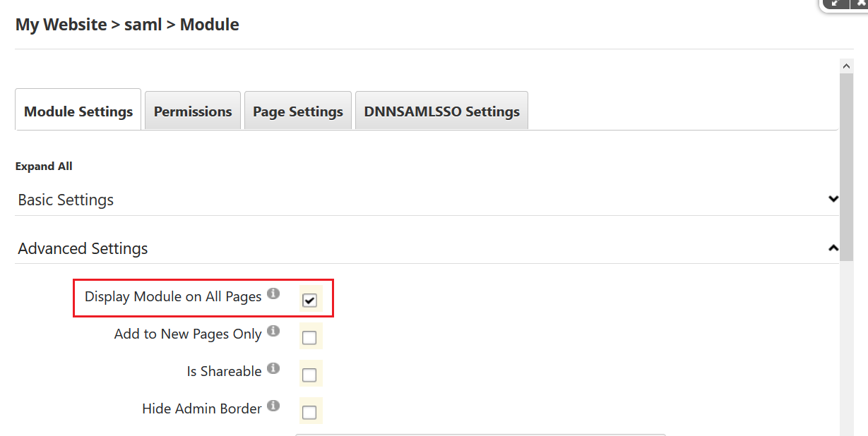Show info for Add to New Pages Only
The image size is (868, 436).
273,331
